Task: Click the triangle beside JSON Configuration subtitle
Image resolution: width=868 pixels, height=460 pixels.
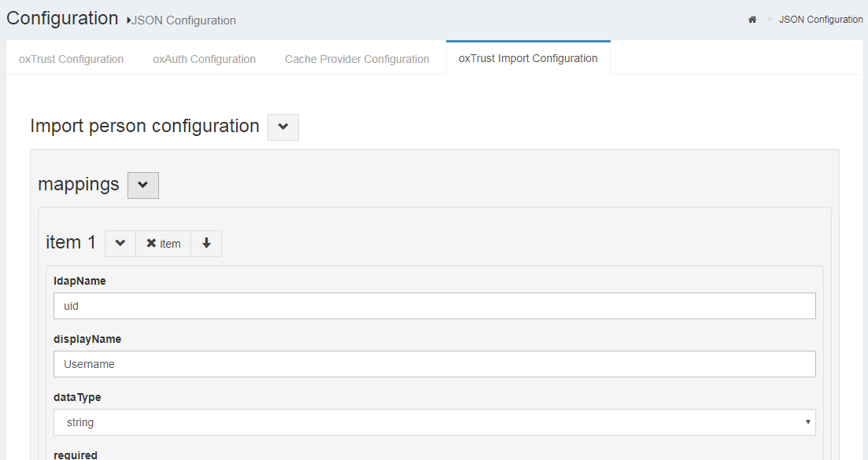Action: click(128, 20)
